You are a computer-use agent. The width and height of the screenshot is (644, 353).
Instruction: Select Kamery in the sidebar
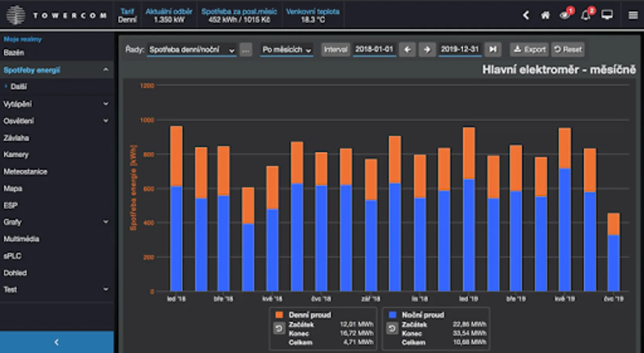pos(16,155)
